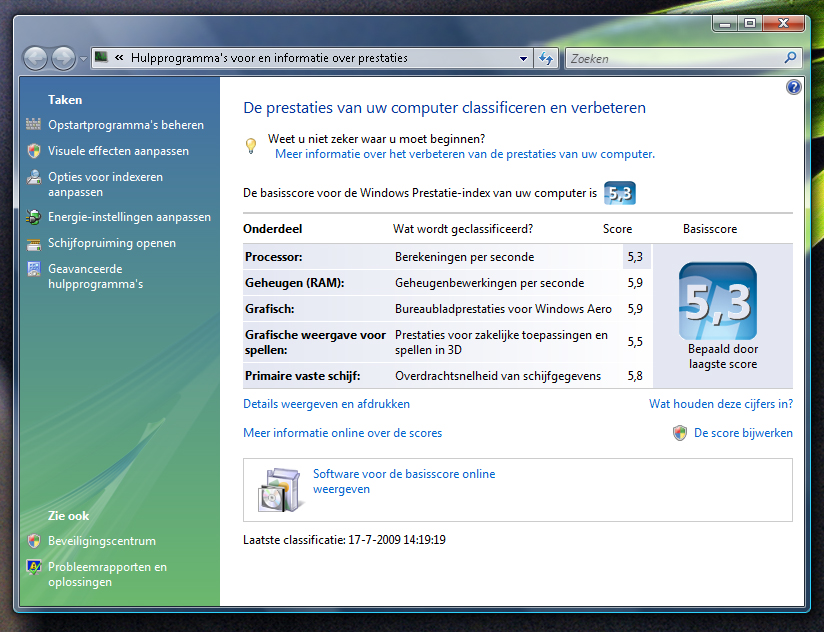Click the Refresh button in address bar
Viewport: 824px width, 632px height.
[546, 58]
